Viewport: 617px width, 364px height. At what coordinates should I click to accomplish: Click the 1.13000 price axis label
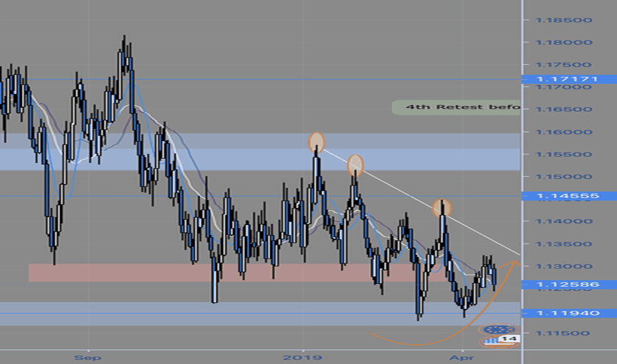[x=563, y=267]
